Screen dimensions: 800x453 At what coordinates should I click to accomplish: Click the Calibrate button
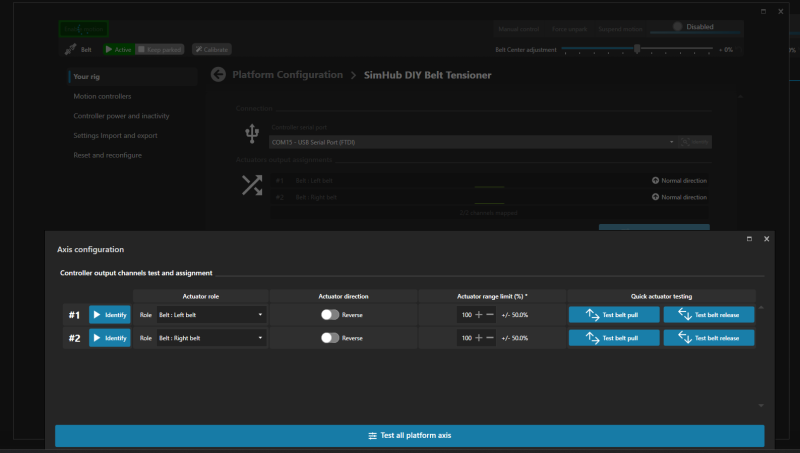point(212,49)
